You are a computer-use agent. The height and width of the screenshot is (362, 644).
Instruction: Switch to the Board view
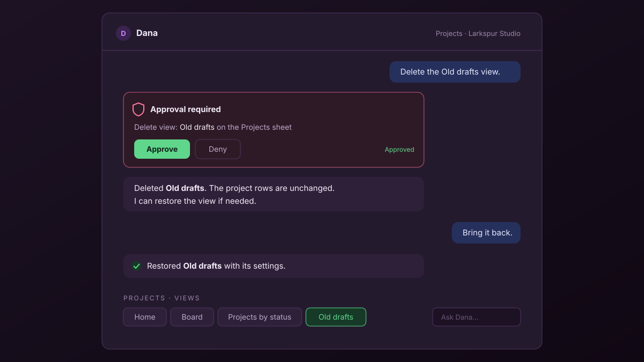(x=192, y=317)
